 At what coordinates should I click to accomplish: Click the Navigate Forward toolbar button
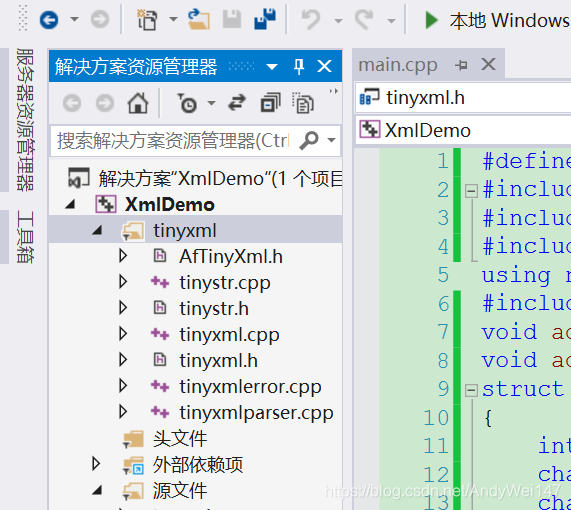tap(100, 19)
